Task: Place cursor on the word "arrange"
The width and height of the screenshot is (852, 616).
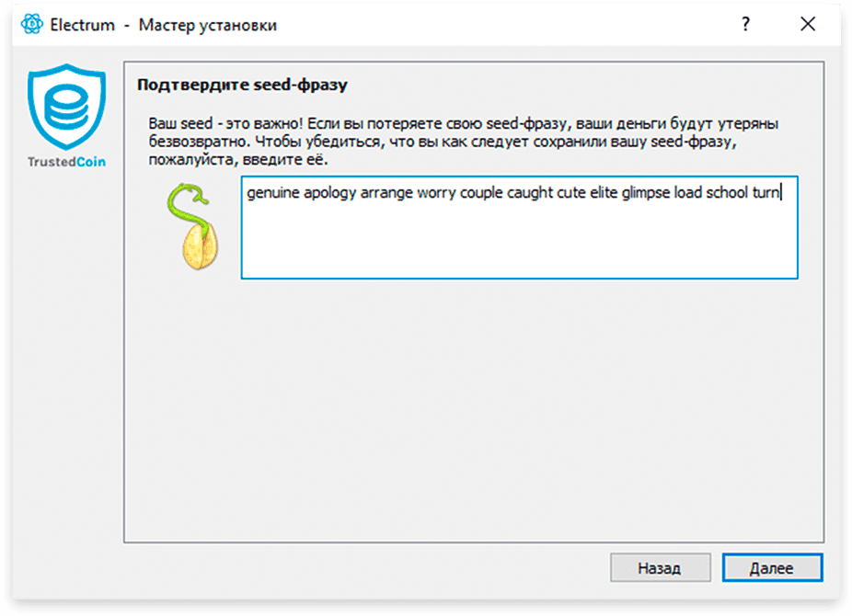Action: point(386,193)
